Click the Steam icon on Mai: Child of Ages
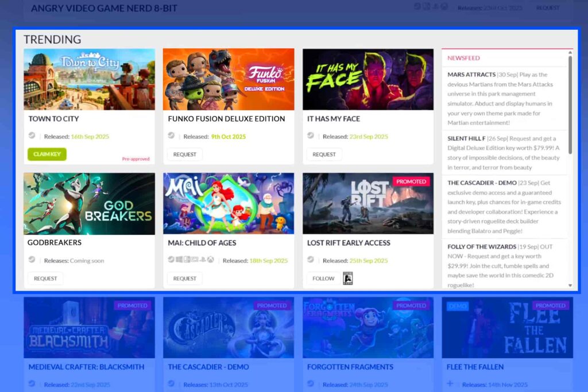This screenshot has height=392, width=588. click(x=171, y=260)
